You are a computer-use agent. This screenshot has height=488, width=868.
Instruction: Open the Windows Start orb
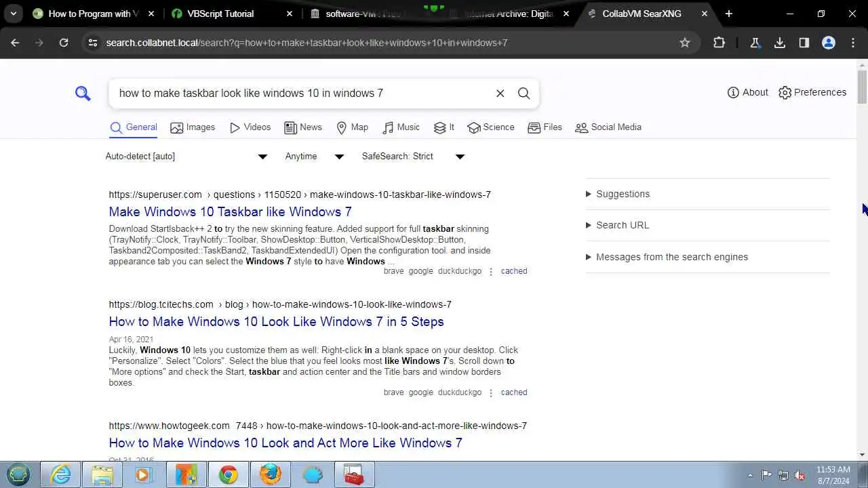click(x=18, y=474)
